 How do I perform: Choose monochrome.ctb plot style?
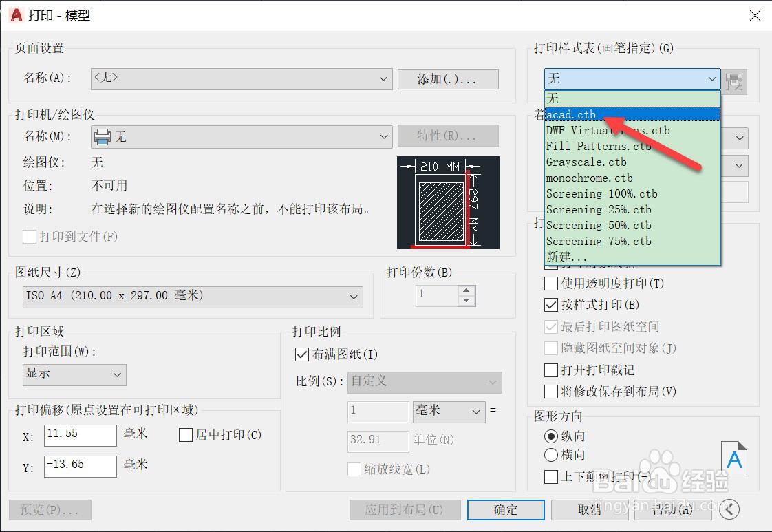632,178
